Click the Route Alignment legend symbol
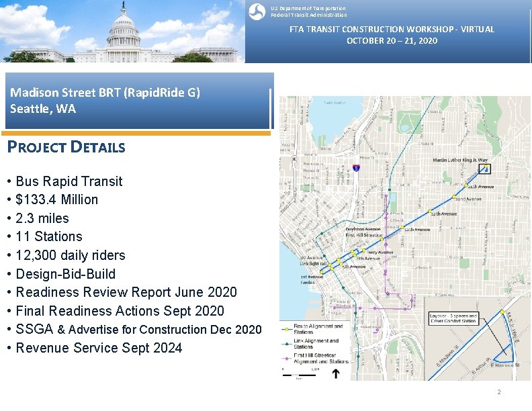532x411 pixels. [287, 329]
